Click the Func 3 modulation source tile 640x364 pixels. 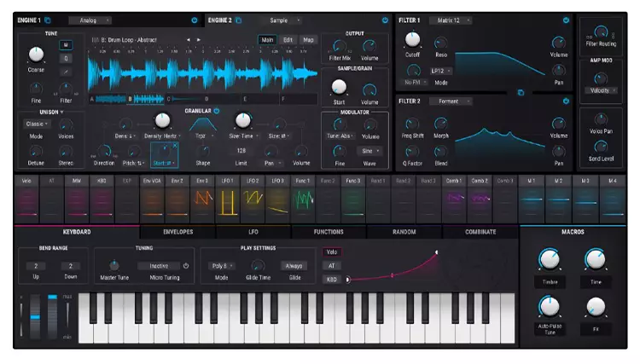pos(352,199)
